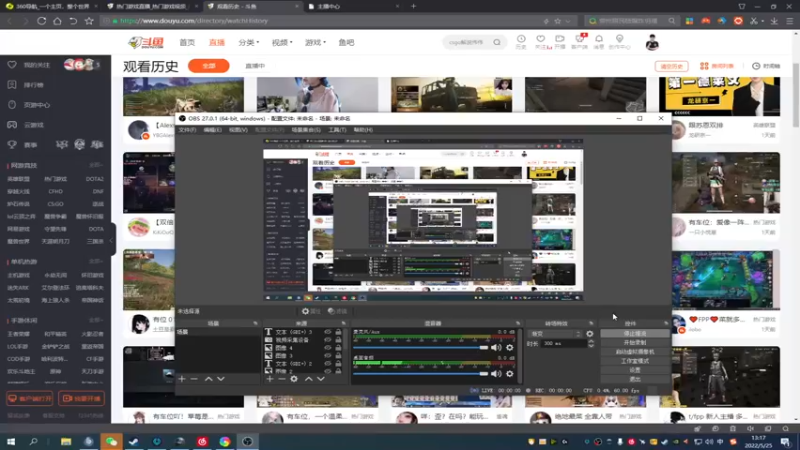
Task: Toggle lock on 文本 (GDI+) 3 source
Action: click(338, 332)
